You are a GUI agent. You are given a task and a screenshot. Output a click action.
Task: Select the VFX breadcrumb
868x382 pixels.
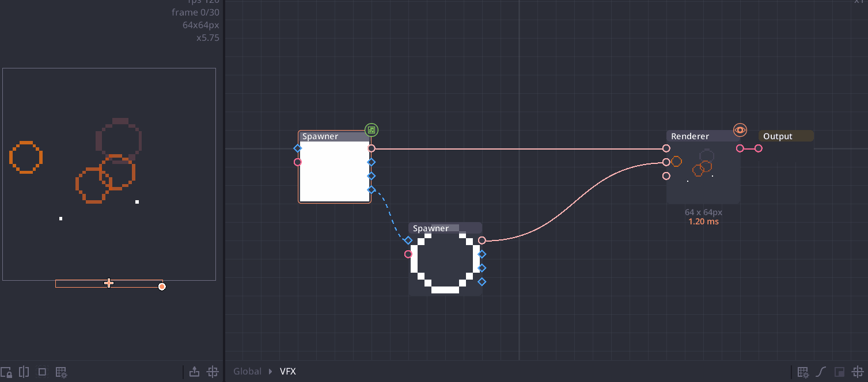(288, 372)
